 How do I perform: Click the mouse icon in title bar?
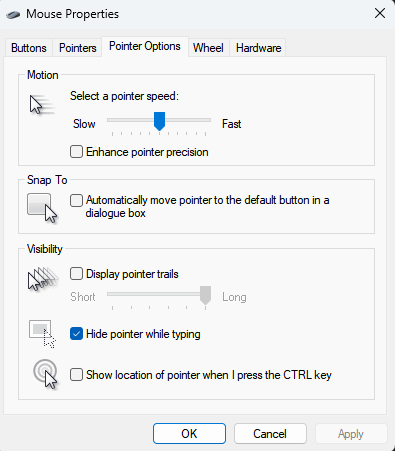(x=13, y=15)
